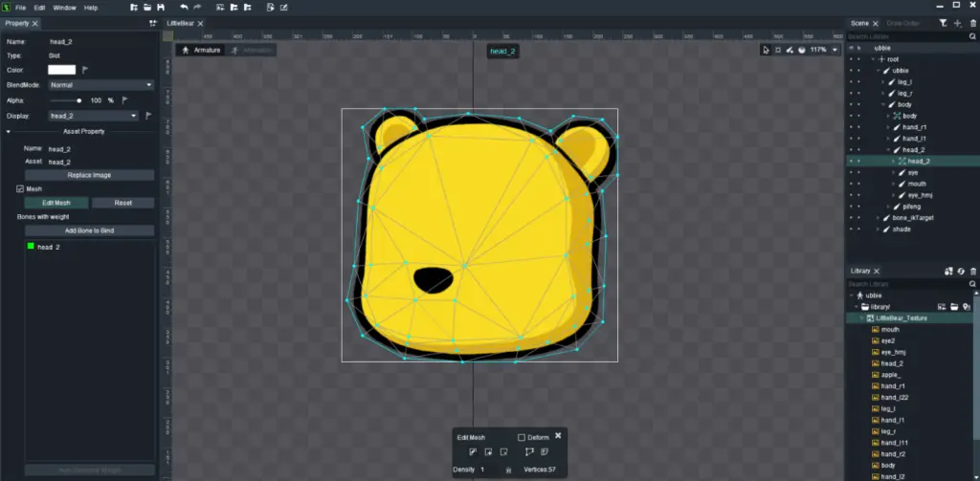Click the first Edit Mesh tool icon

(x=473, y=451)
